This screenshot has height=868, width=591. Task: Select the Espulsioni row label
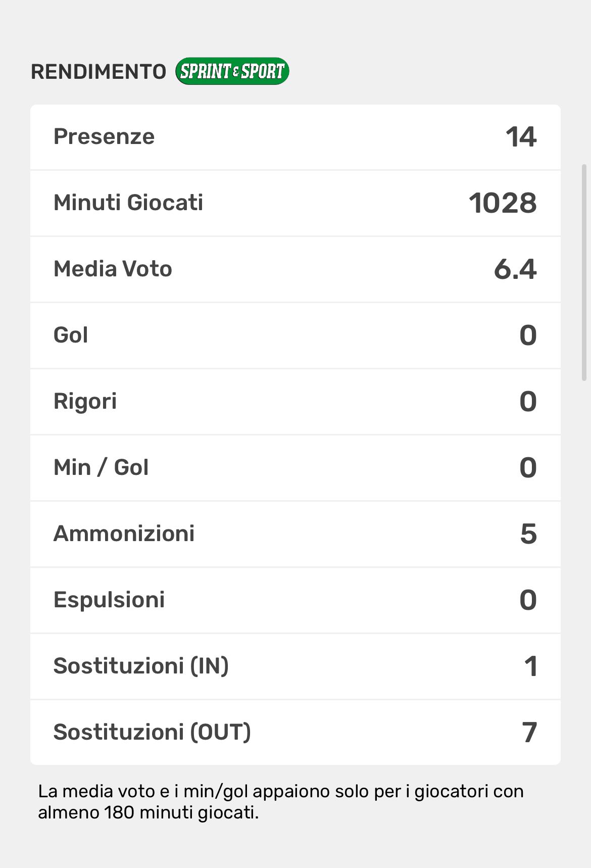[x=109, y=600]
